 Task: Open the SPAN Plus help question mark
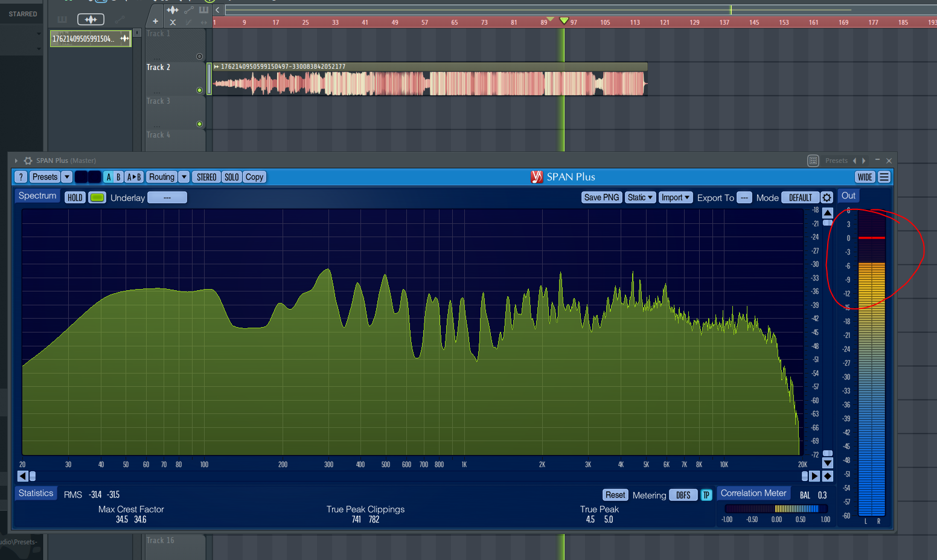pyautogui.click(x=21, y=177)
